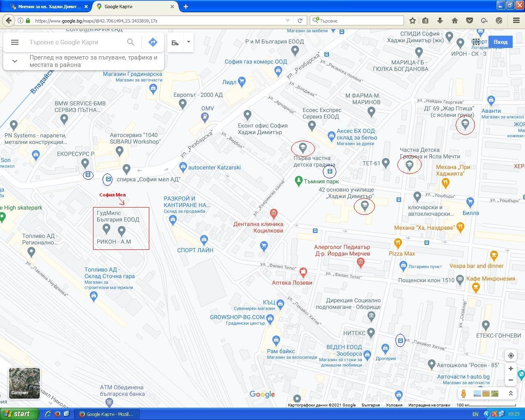Image resolution: width=525 pixels, height=420 pixels.
Task: Click the Lidl store map marker
Action: [242, 81]
